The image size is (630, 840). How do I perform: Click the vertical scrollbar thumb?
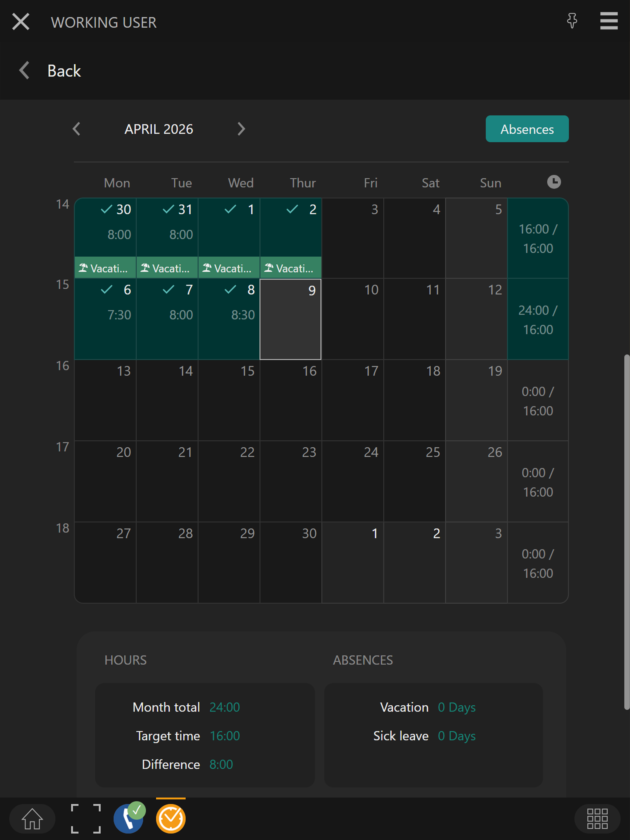pyautogui.click(x=627, y=532)
